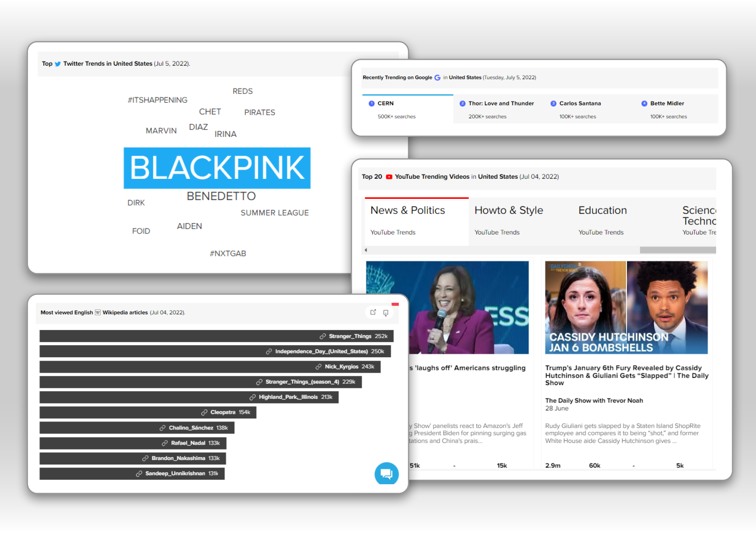Click the BENEDETTO trend word
This screenshot has width=756, height=533.
[221, 196]
